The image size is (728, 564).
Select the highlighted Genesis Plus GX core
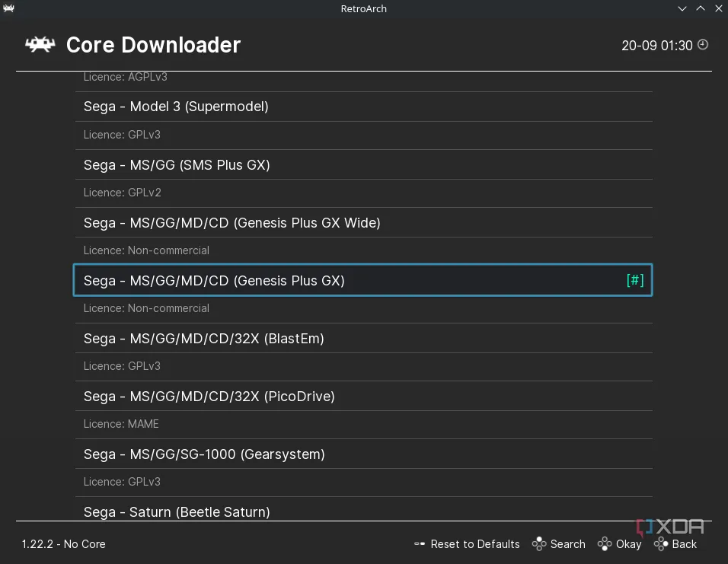(x=362, y=280)
